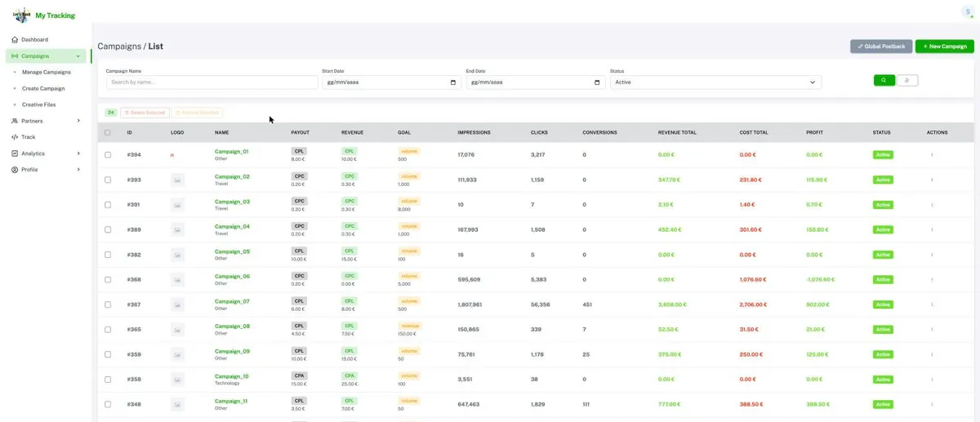
Task: Expand the Analytics sidebar menu
Action: [x=46, y=153]
